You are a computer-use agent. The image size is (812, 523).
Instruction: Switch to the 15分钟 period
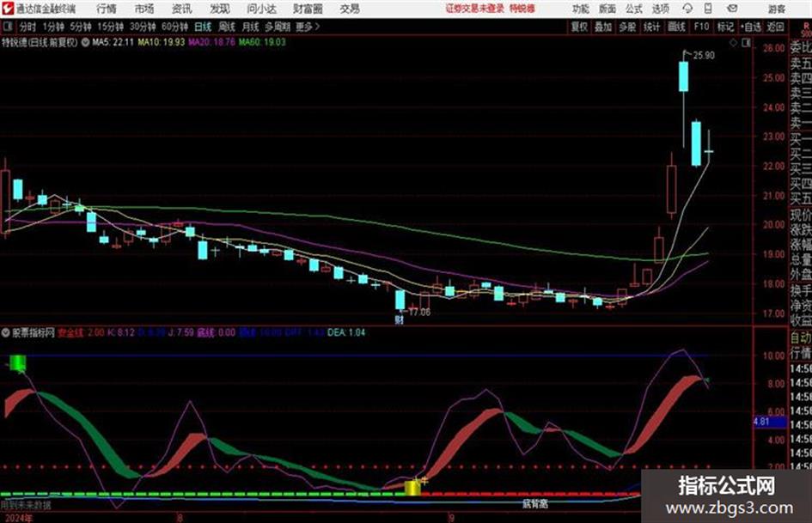pos(111,27)
